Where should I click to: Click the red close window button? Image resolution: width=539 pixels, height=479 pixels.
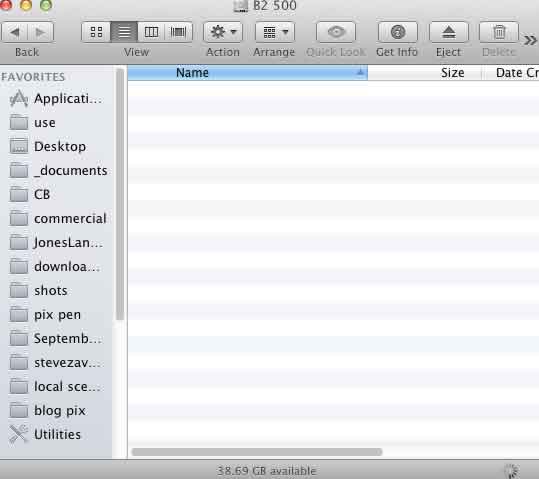point(6,4)
